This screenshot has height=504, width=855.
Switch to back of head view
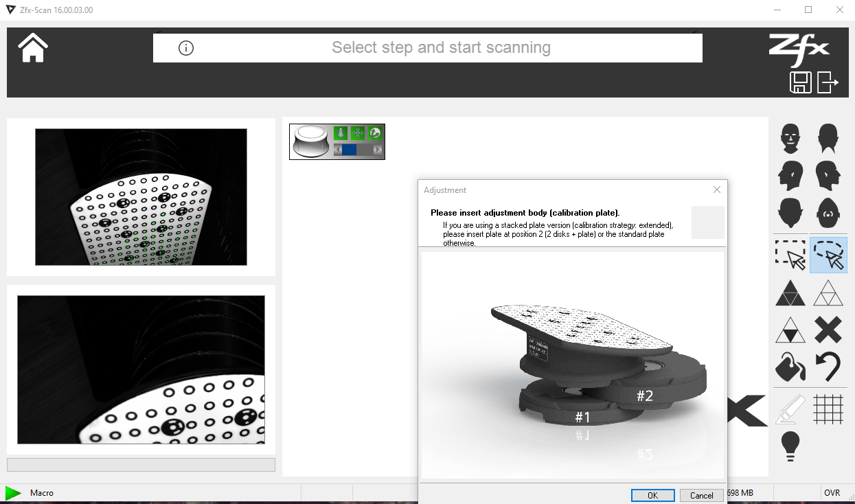828,139
